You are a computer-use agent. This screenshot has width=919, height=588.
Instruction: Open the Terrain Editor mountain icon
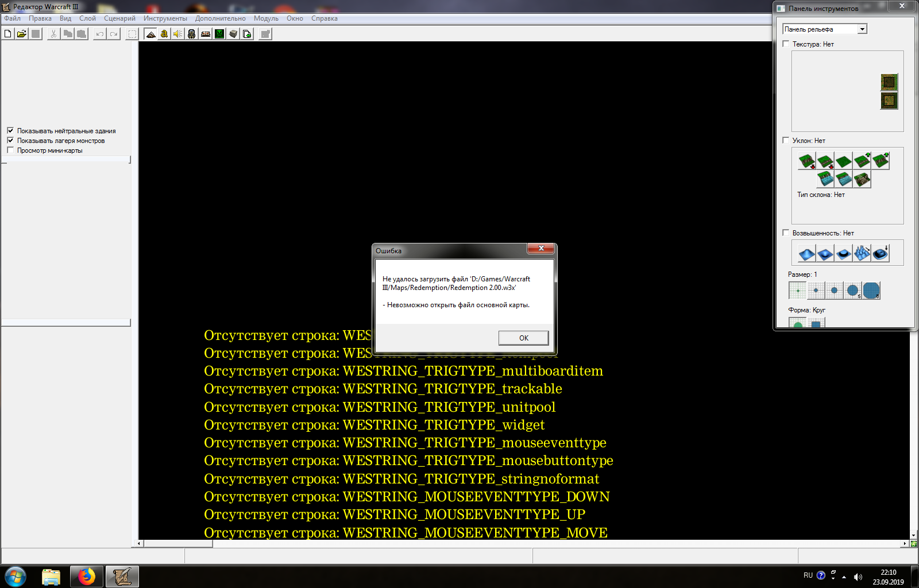150,34
